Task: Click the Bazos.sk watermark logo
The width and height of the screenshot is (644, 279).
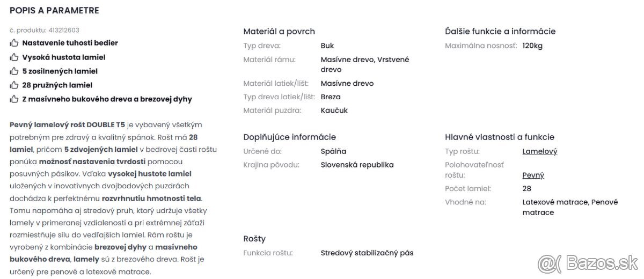Action: [588, 263]
